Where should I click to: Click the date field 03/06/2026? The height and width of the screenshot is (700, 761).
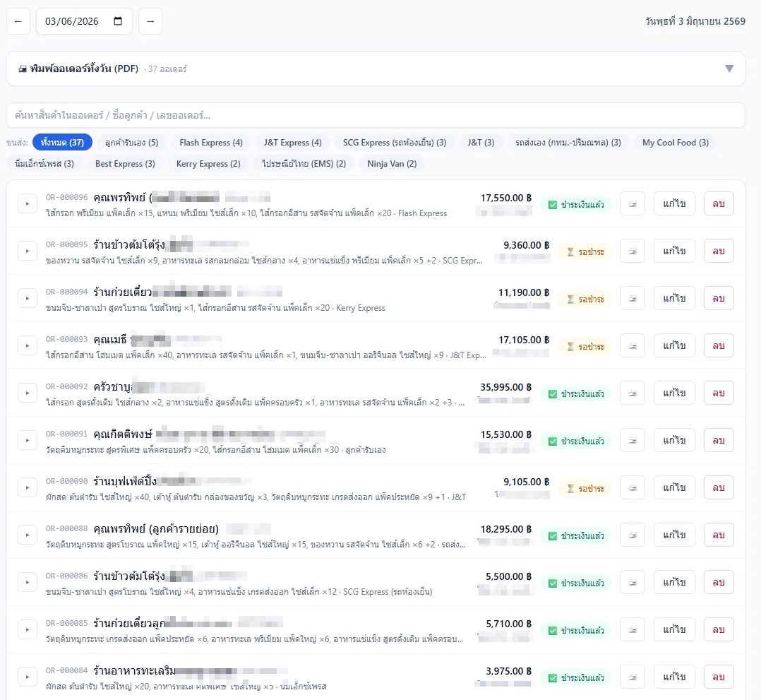(x=84, y=21)
